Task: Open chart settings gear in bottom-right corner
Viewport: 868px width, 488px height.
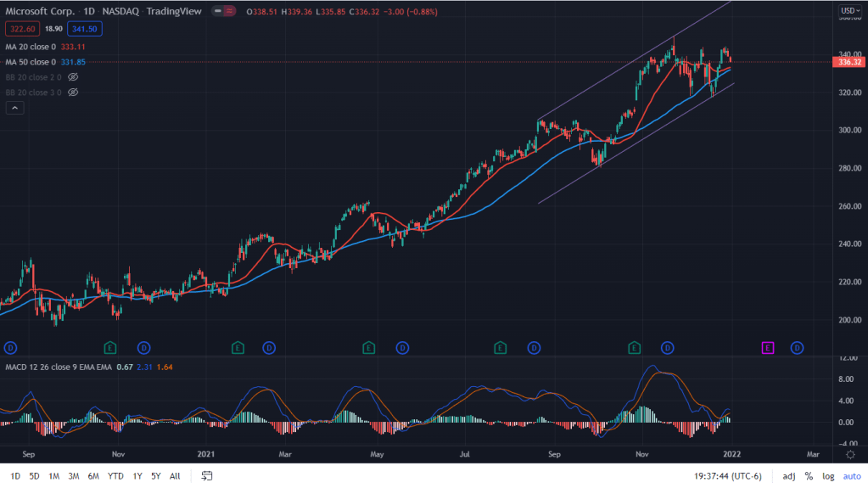Action: [850, 454]
